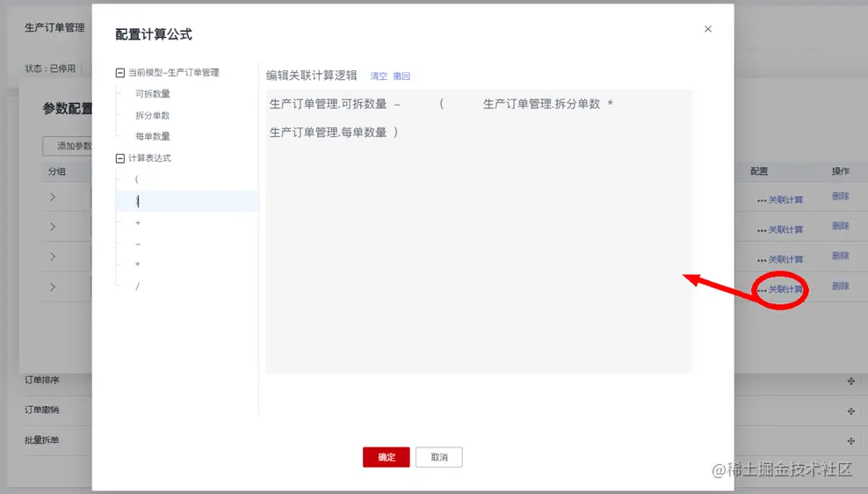Confirm the formula with the 确定 button

click(387, 457)
